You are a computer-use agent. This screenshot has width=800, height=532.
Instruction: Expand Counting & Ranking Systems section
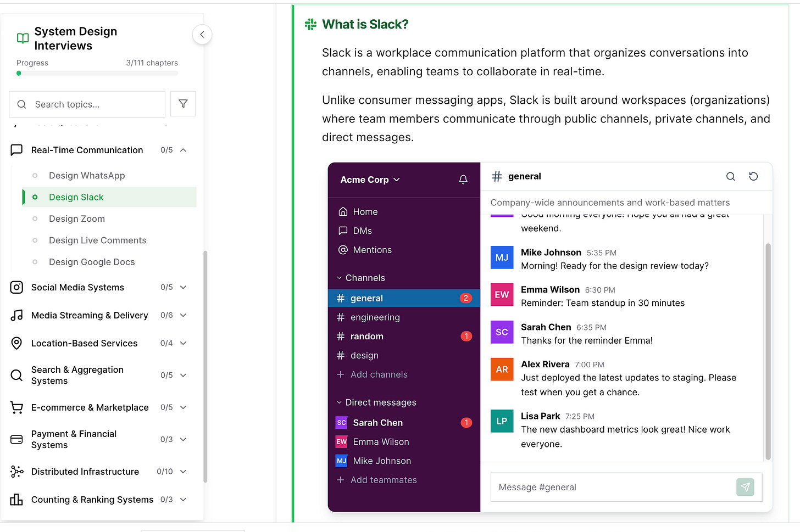[184, 500]
